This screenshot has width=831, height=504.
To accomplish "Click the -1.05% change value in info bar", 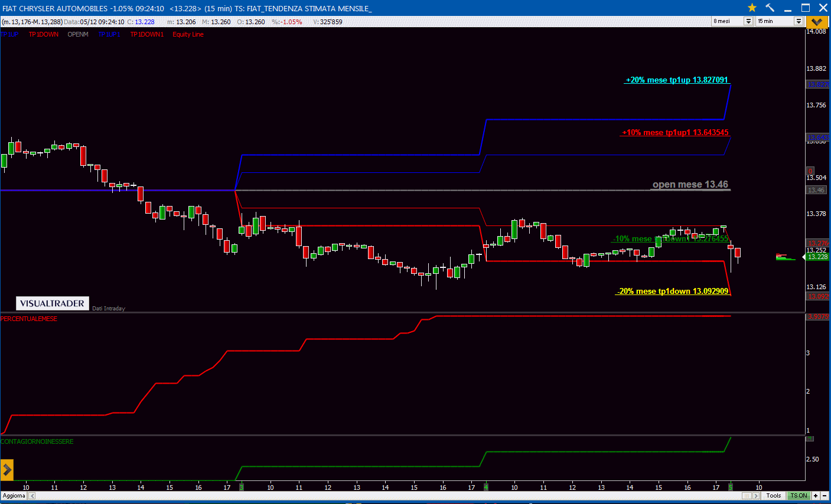I will [291, 22].
